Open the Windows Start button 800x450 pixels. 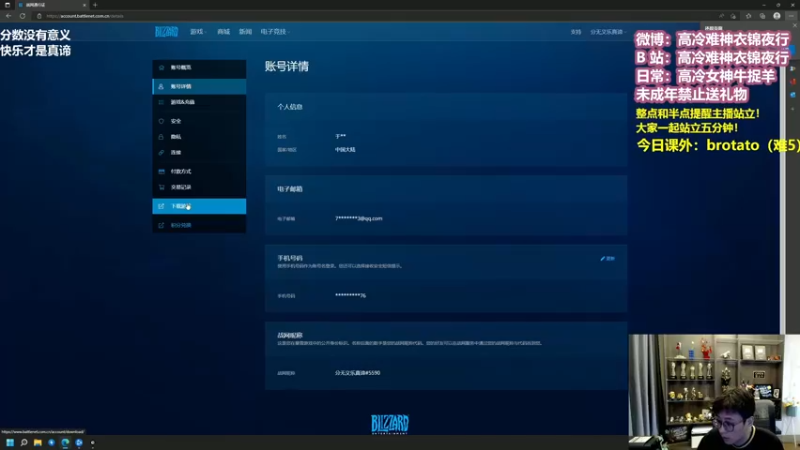click(10, 442)
